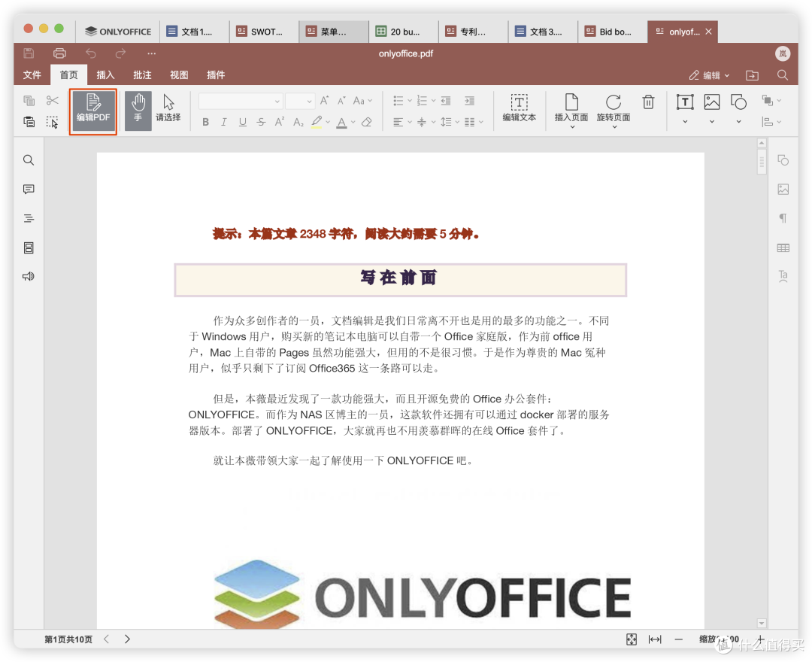Click the Decrease font size icon

[x=342, y=101]
